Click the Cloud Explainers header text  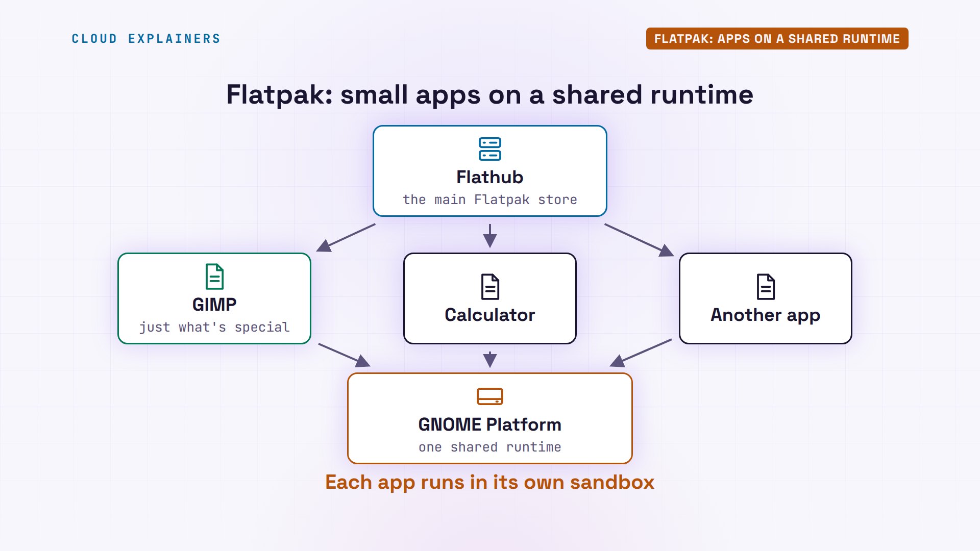tap(146, 39)
